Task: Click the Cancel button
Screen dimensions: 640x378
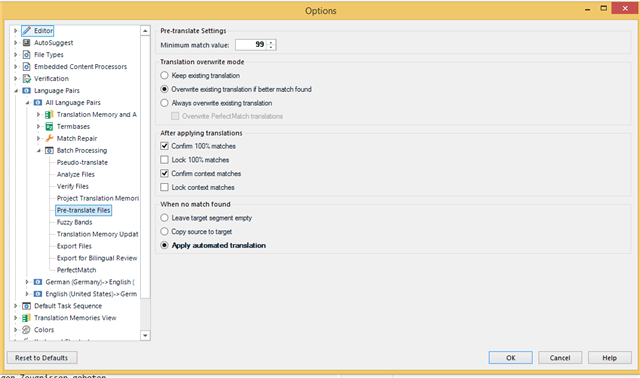Action: (x=560, y=358)
